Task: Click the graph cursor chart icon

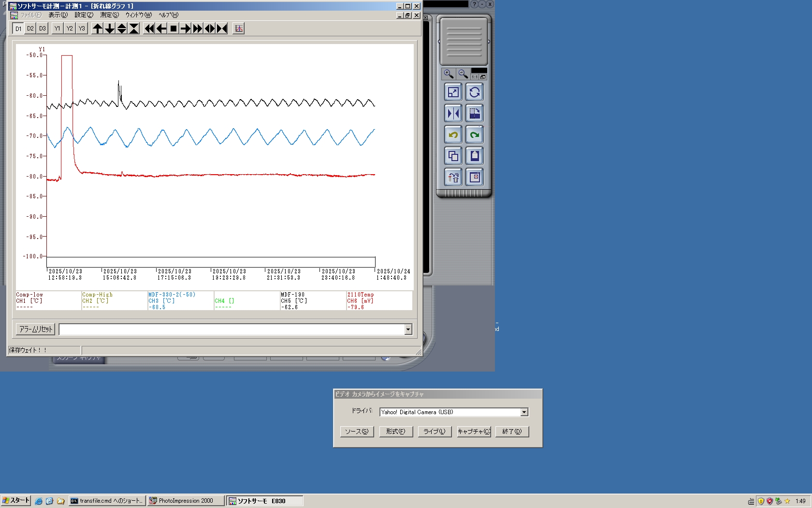Action: point(239,29)
